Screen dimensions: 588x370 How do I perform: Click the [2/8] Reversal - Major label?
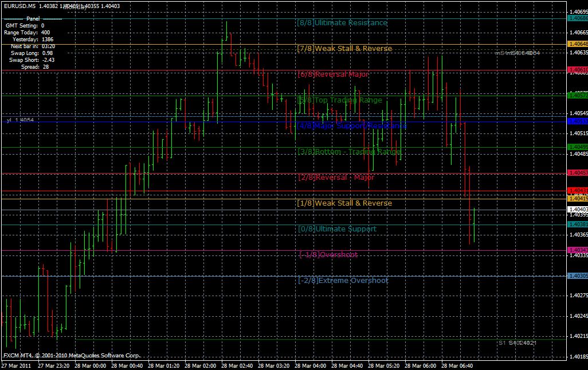[335, 177]
